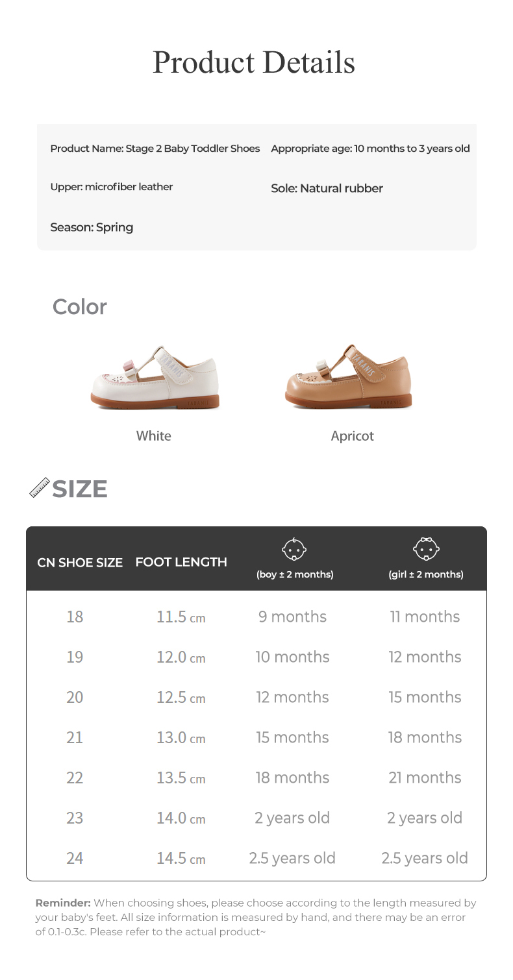Click the FOOT LENGTH column header
The height and width of the screenshot is (980, 513).
pos(181,562)
